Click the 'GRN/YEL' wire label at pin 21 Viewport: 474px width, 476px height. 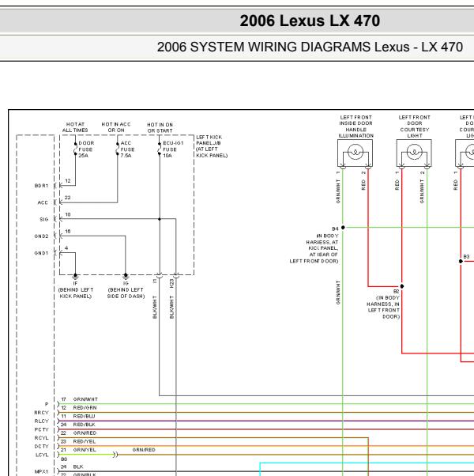(x=85, y=450)
